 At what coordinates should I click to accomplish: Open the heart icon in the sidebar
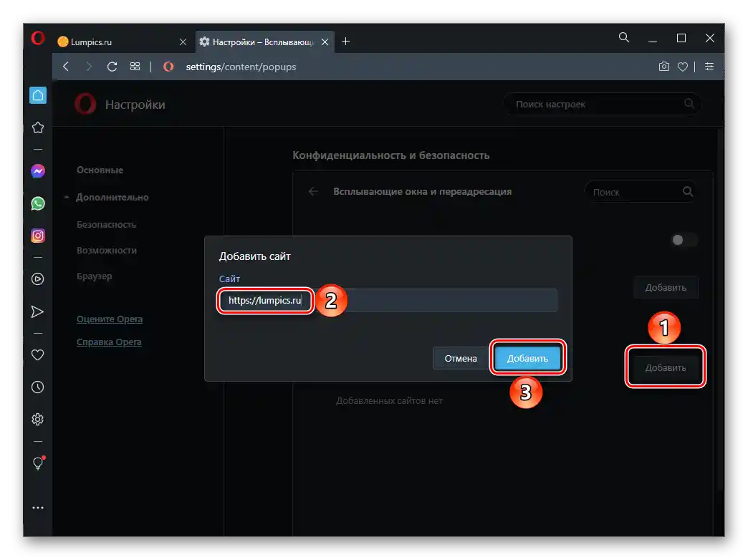tap(38, 355)
